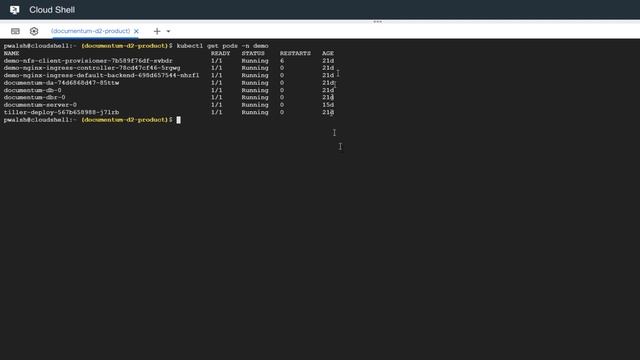
Task: Click the restart count 6 value
Action: click(x=282, y=60)
